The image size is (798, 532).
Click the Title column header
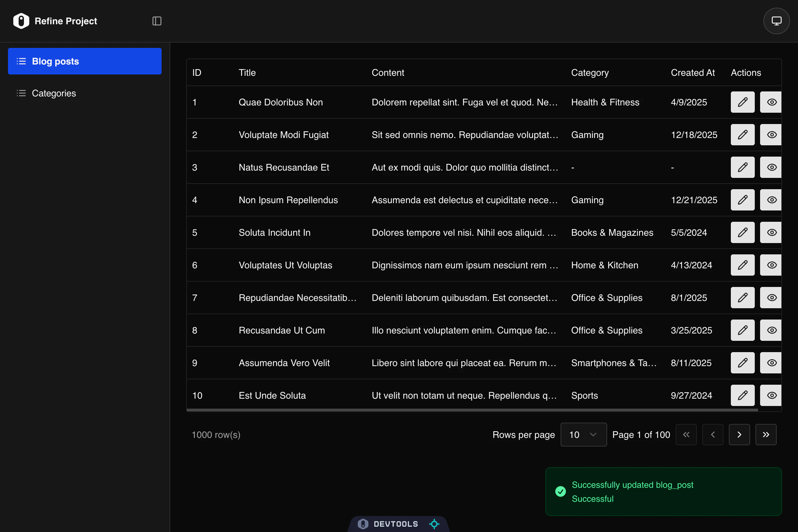point(247,72)
